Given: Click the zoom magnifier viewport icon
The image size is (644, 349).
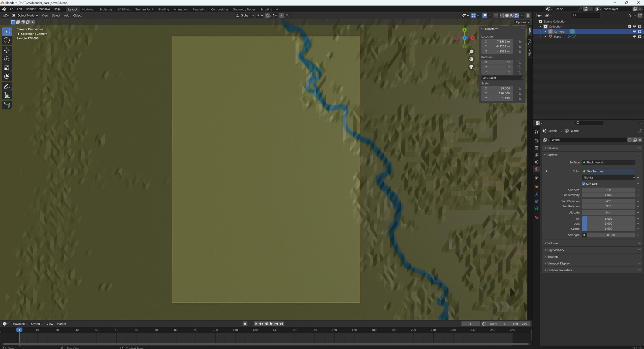Looking at the screenshot, I should click(x=471, y=52).
